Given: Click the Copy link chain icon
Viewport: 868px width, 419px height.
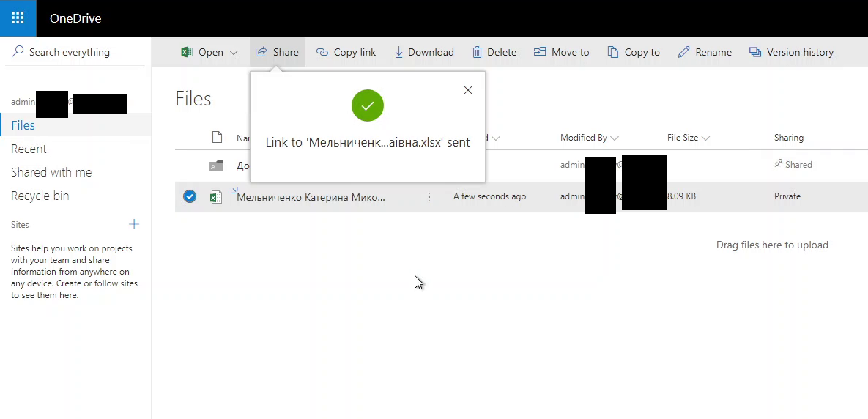Looking at the screenshot, I should point(322,52).
